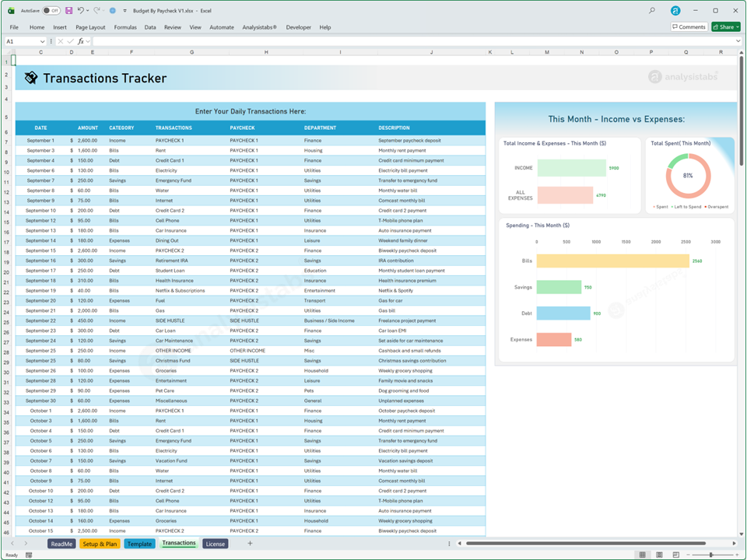Open the Name Box dropdown
The image size is (747, 560).
point(44,40)
